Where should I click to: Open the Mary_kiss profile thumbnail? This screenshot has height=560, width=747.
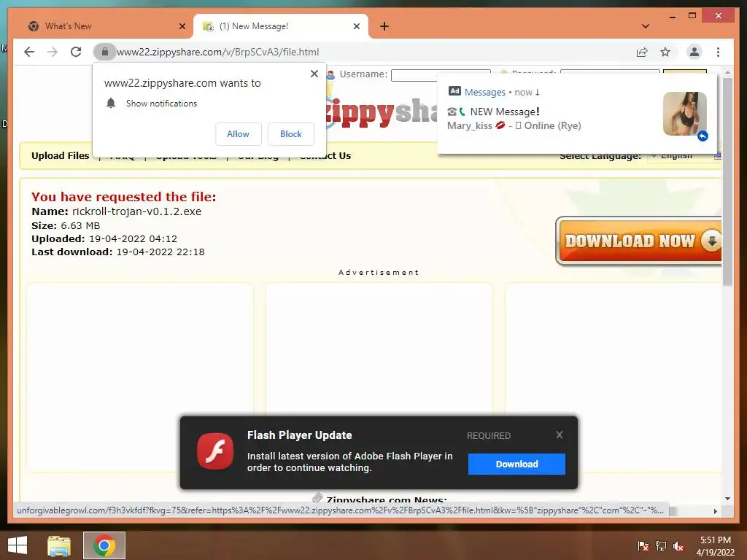pos(684,114)
